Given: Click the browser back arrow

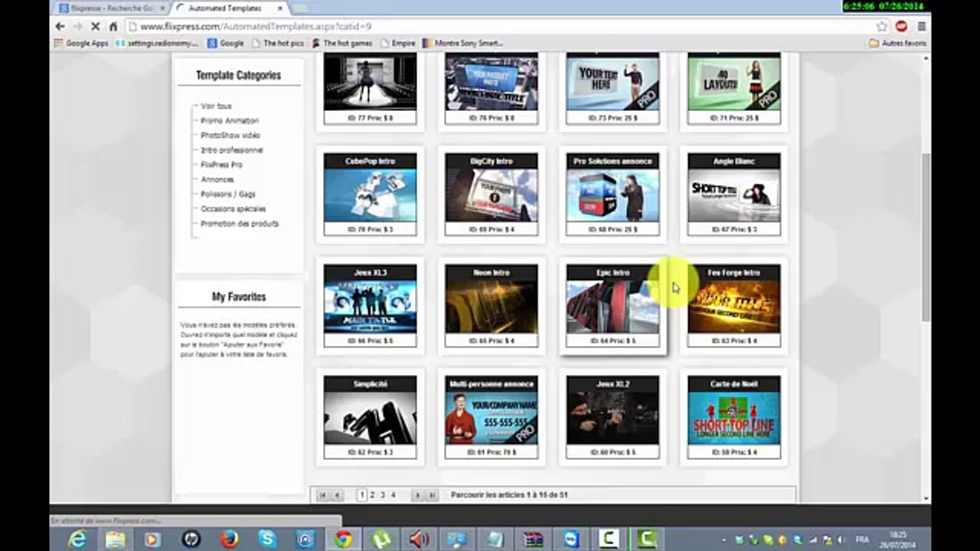Looking at the screenshot, I should pyautogui.click(x=60, y=26).
